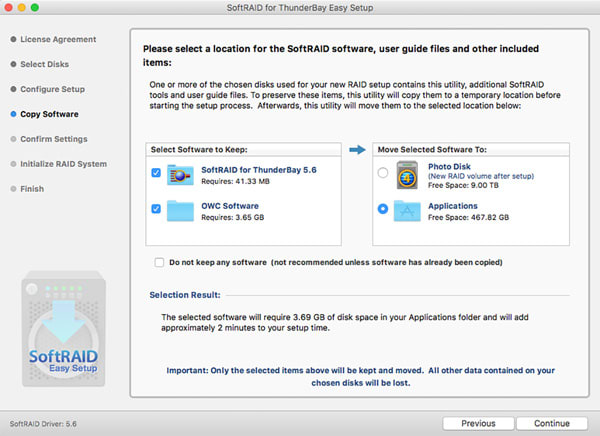Open the Configure Setup step
600x436 pixels.
tap(53, 89)
